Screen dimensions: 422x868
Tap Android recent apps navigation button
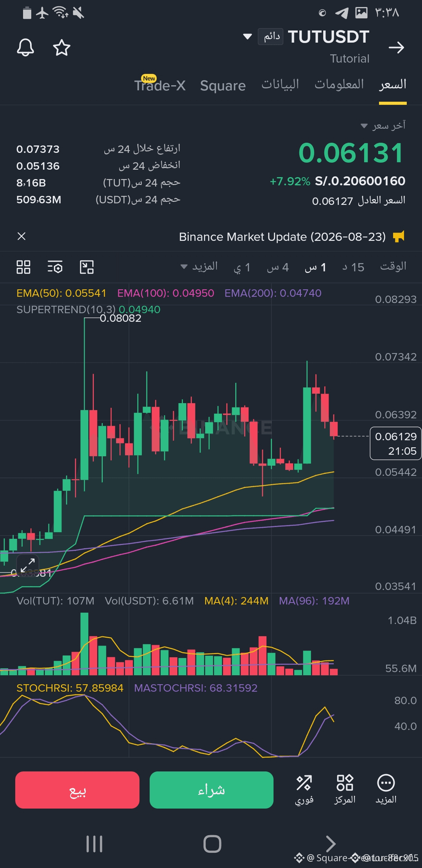pos(94,844)
